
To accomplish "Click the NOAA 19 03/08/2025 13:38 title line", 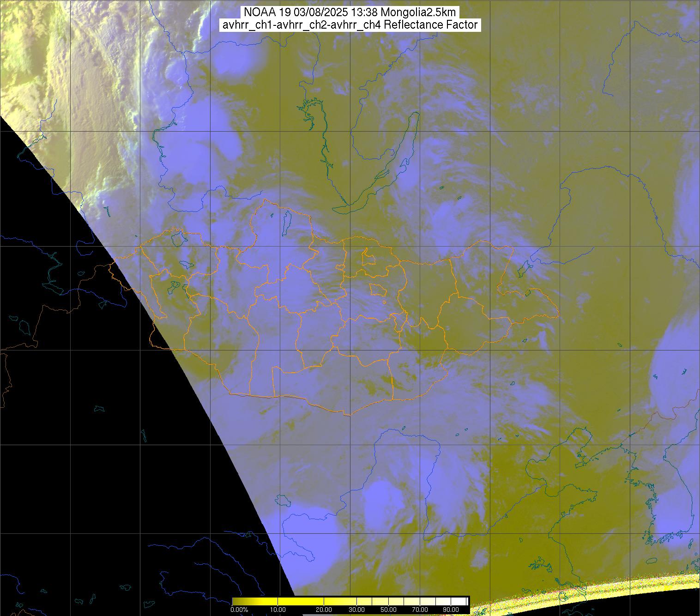I will point(350,12).
